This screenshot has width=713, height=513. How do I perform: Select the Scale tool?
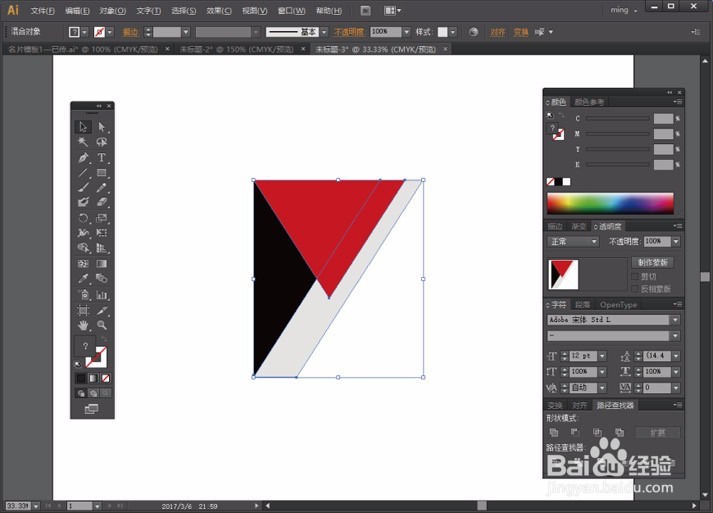101,218
